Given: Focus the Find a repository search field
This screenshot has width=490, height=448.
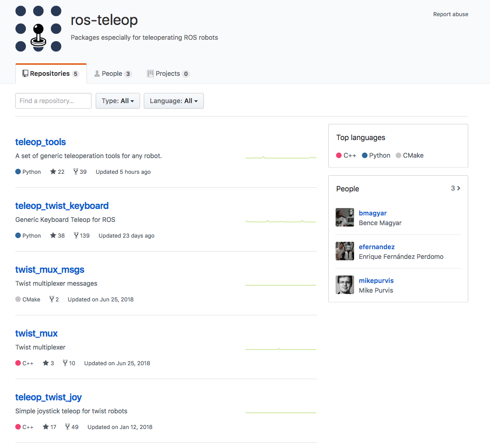Looking at the screenshot, I should tap(53, 101).
